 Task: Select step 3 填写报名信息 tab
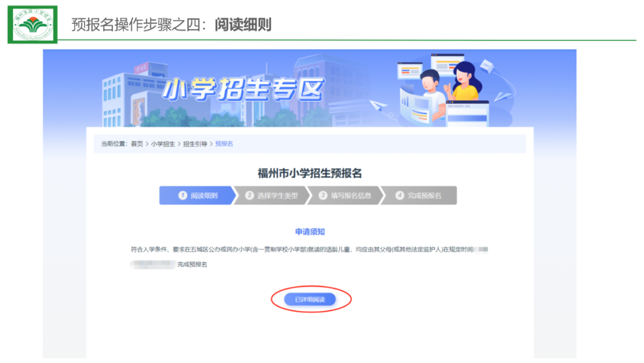click(x=345, y=195)
